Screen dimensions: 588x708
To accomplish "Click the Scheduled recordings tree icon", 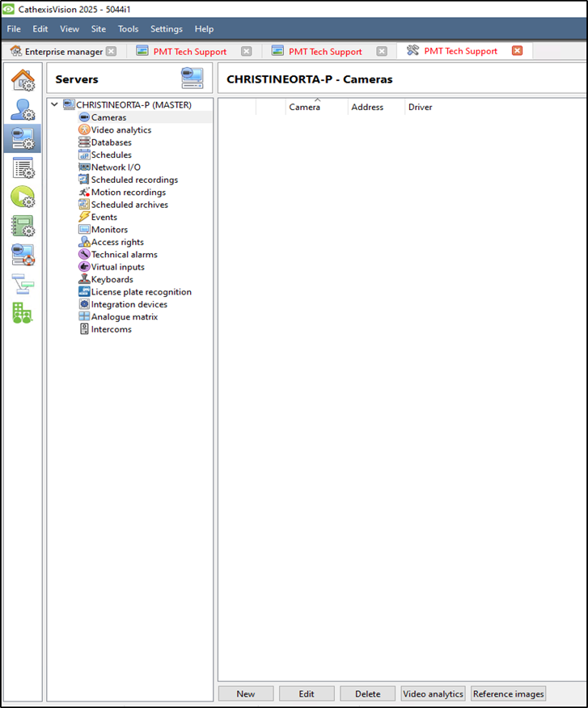I will pos(84,180).
